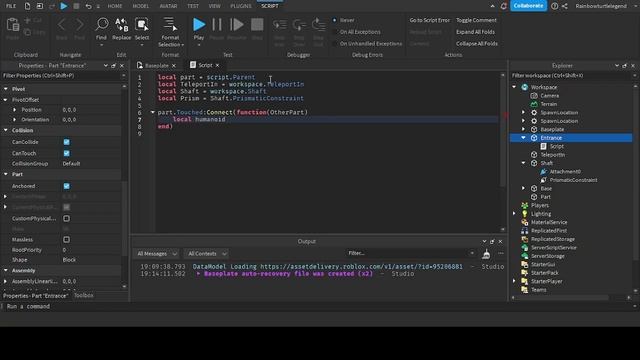Clear output with the broom icon
640x360 pixels.
[486, 254]
